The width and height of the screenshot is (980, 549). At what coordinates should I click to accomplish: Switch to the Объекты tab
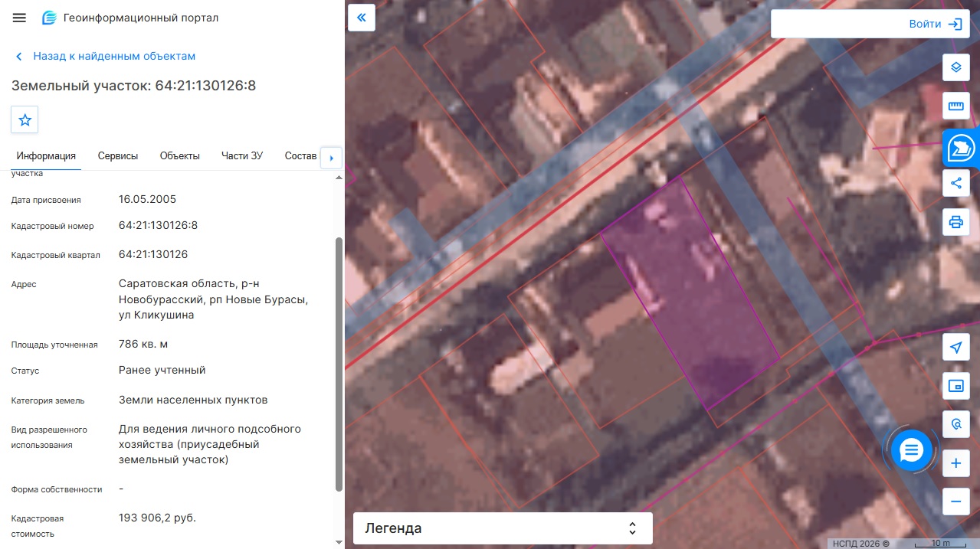click(x=180, y=156)
